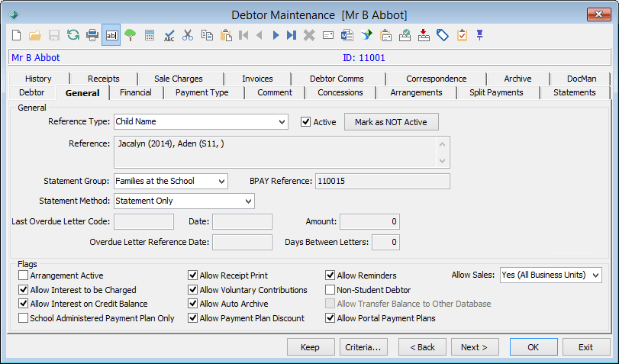The height and width of the screenshot is (364, 619).
Task: Click the app diamond logo in title bar
Action: (14, 14)
